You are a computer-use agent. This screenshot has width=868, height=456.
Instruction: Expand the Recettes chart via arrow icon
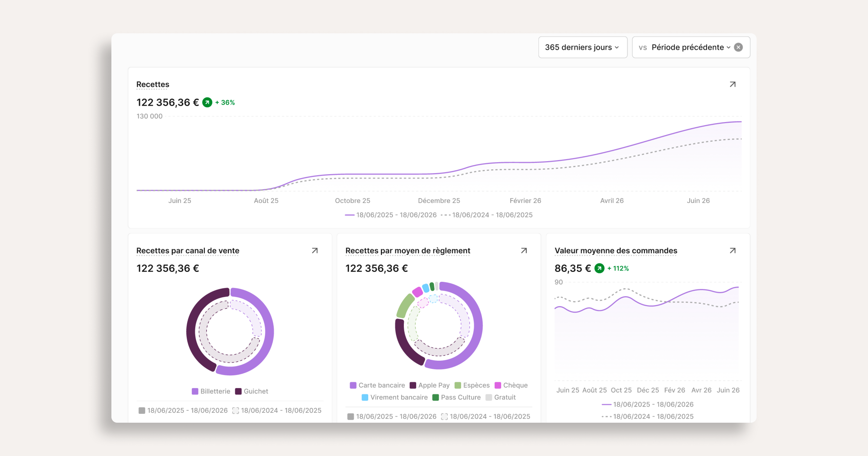coord(732,84)
